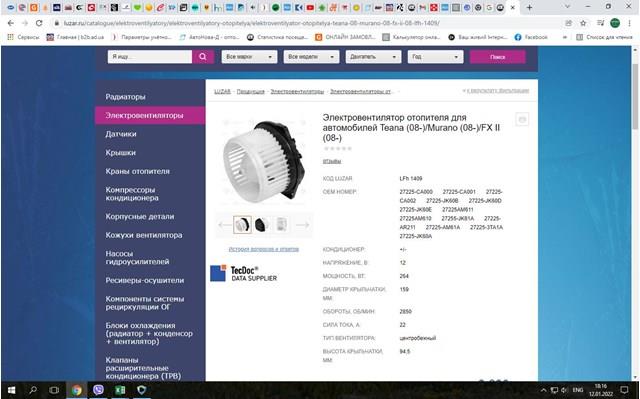Click 'История вопросов и ответов' link
Image resolution: width=640 pixels, height=399 pixels.
(264, 249)
